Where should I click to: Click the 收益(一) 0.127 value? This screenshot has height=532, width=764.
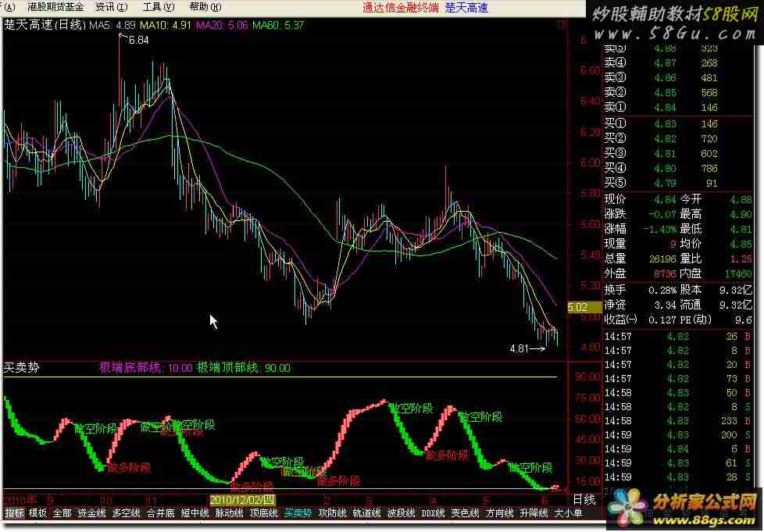[662, 320]
